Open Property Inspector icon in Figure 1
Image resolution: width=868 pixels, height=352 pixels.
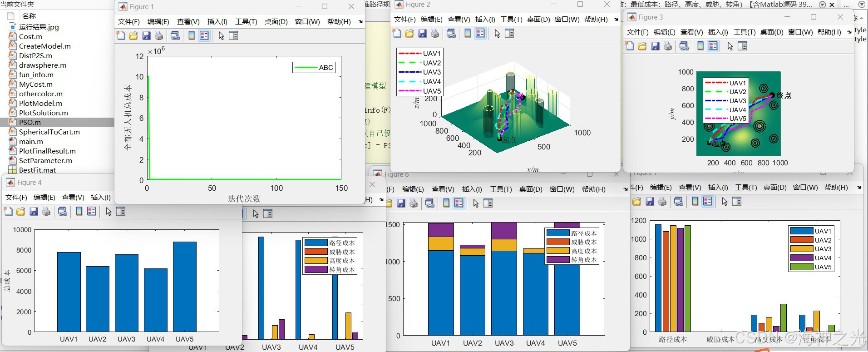(x=233, y=35)
